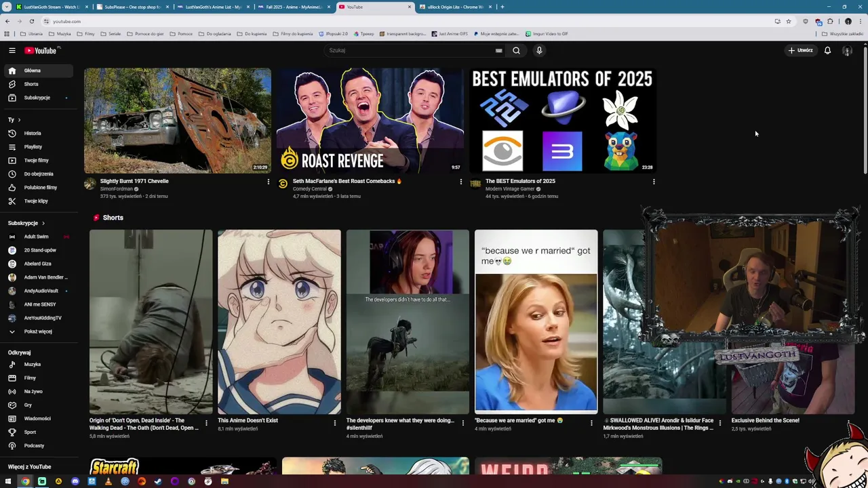
Task: Bookmark this page with star icon
Action: coord(788,21)
